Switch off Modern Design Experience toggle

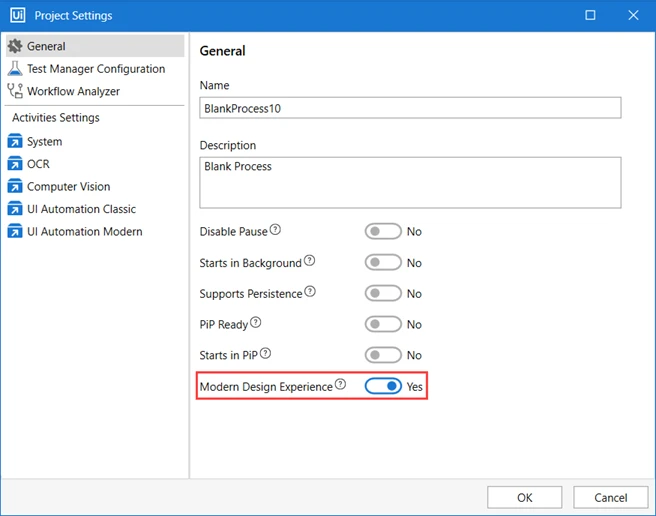[383, 386]
